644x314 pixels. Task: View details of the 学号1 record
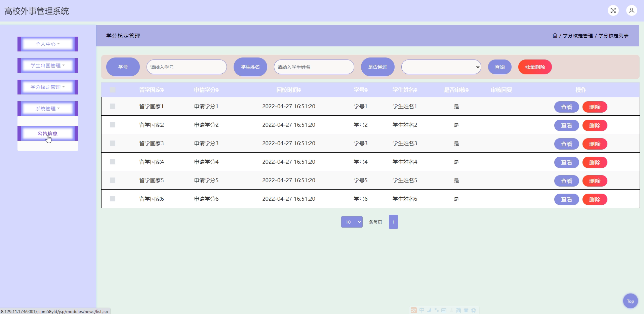pyautogui.click(x=566, y=107)
